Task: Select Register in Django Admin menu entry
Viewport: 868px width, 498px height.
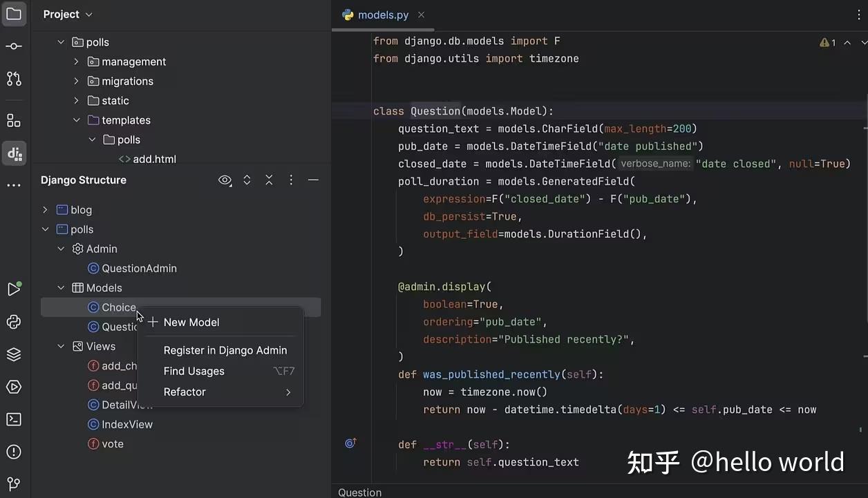Action: [225, 350]
